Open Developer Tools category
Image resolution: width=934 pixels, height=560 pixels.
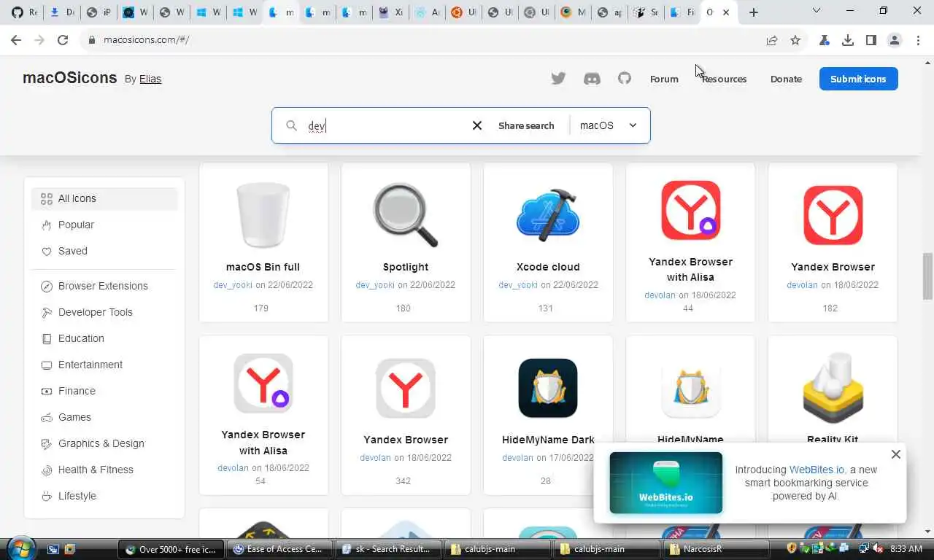pos(104,312)
